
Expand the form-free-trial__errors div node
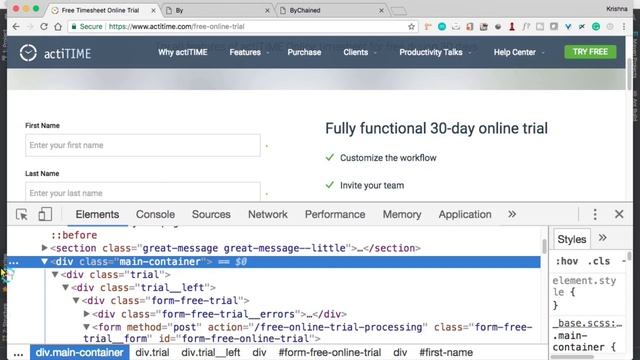(x=87, y=314)
